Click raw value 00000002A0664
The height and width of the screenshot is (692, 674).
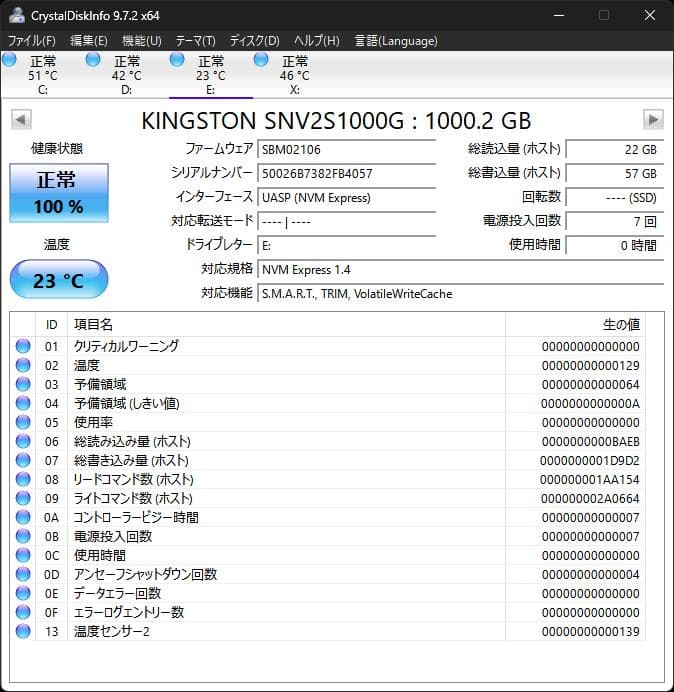590,498
